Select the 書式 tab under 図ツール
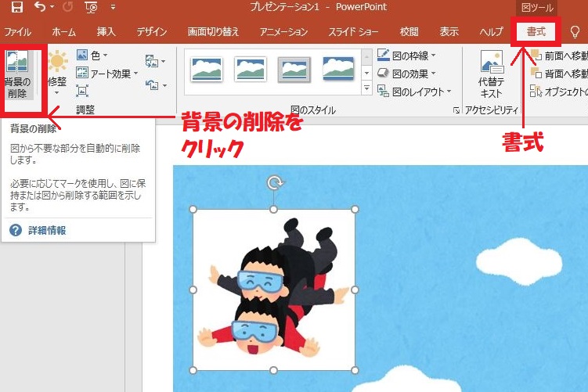588x392 pixels. tap(536, 32)
